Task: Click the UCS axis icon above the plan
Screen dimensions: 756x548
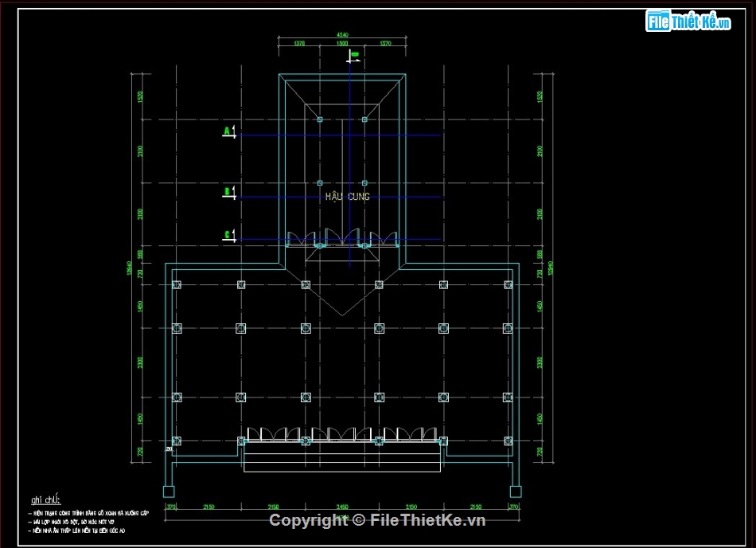Action: pos(353,56)
